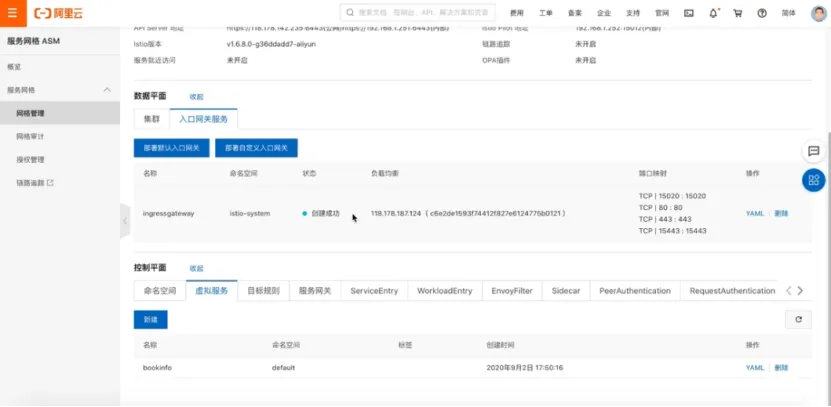The width and height of the screenshot is (831, 407).
Task: Switch to the 目标规则 tab
Action: point(263,291)
